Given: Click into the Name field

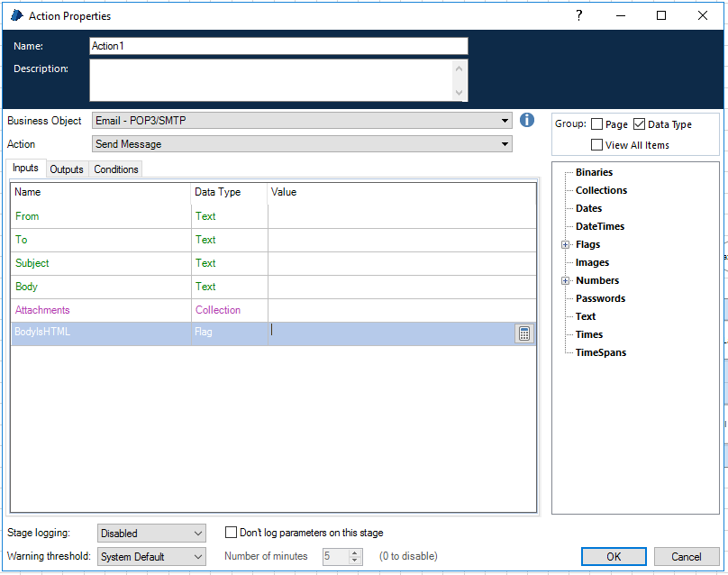Looking at the screenshot, I should (278, 46).
